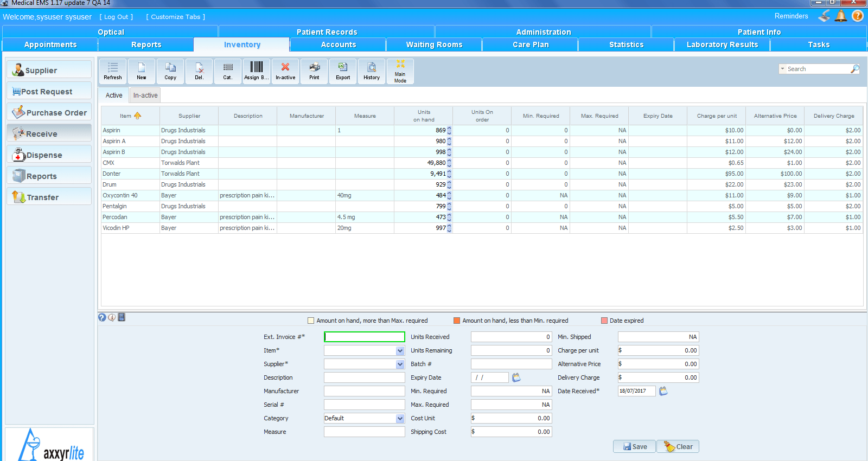Open the History toolbar icon
The image size is (868, 461).
coord(372,71)
